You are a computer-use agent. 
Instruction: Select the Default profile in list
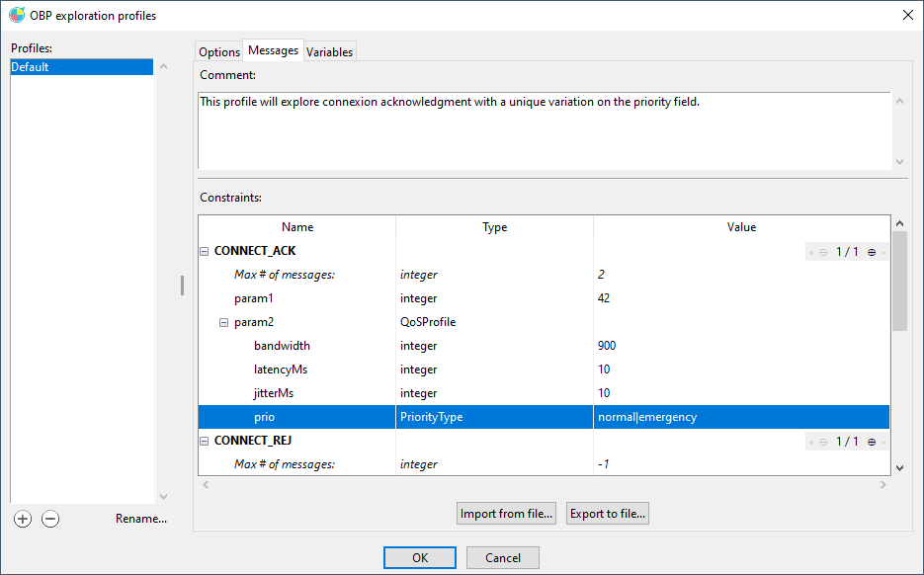point(81,67)
